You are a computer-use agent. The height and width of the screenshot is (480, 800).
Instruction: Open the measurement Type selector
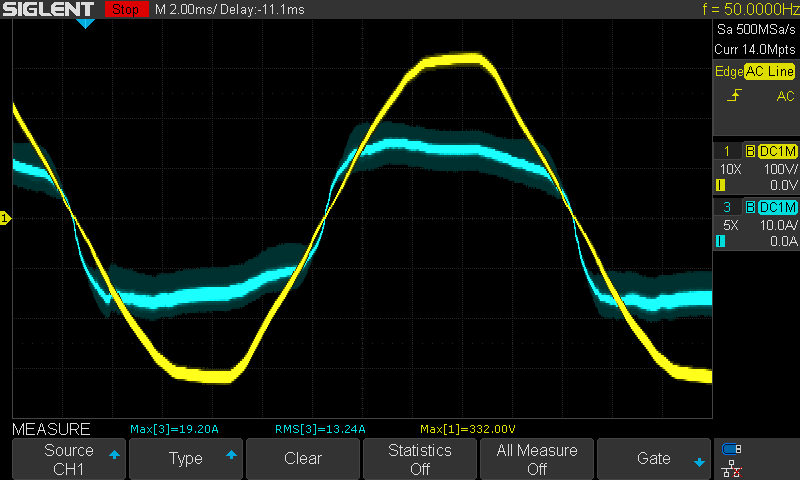186,459
